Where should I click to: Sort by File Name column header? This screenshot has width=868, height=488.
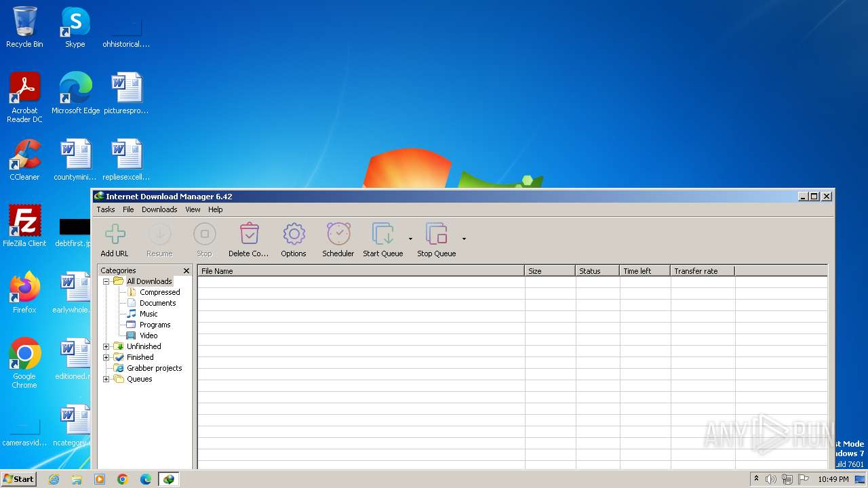point(361,270)
